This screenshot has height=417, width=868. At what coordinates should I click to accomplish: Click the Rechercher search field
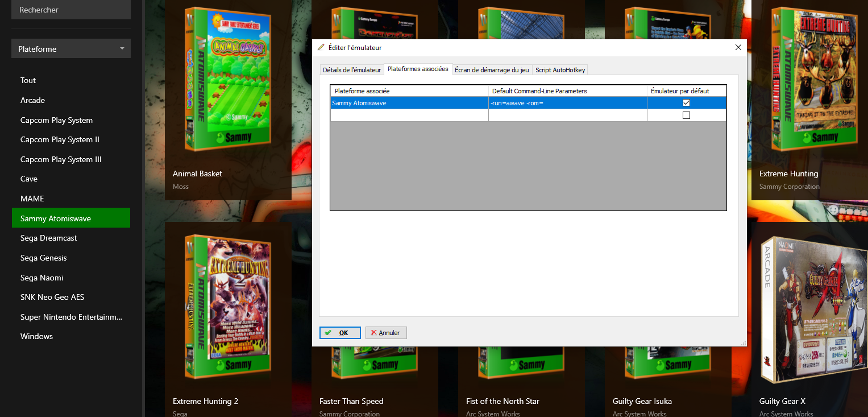click(71, 10)
